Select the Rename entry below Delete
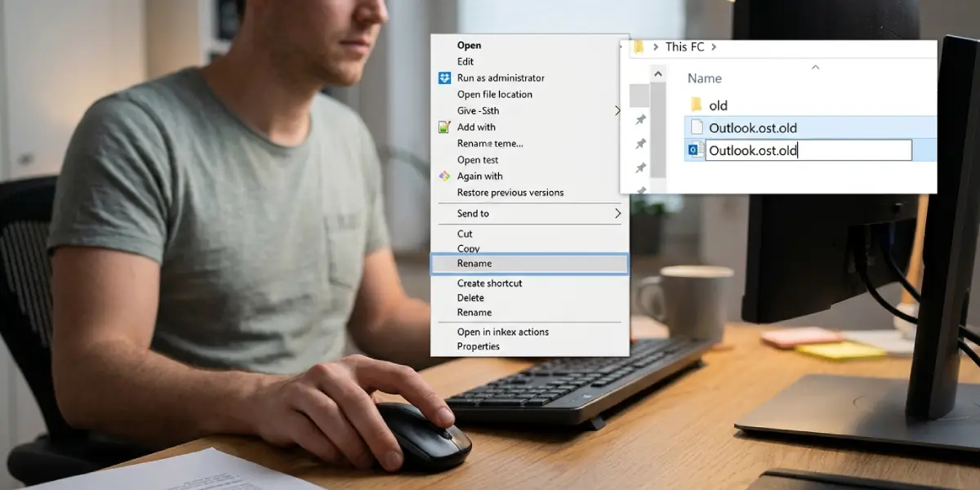Image resolution: width=980 pixels, height=490 pixels. (474, 312)
